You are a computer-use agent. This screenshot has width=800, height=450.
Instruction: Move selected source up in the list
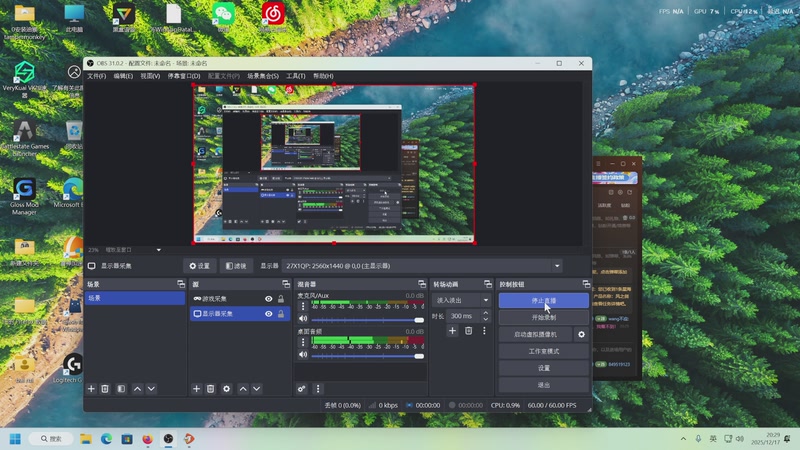[x=243, y=389]
